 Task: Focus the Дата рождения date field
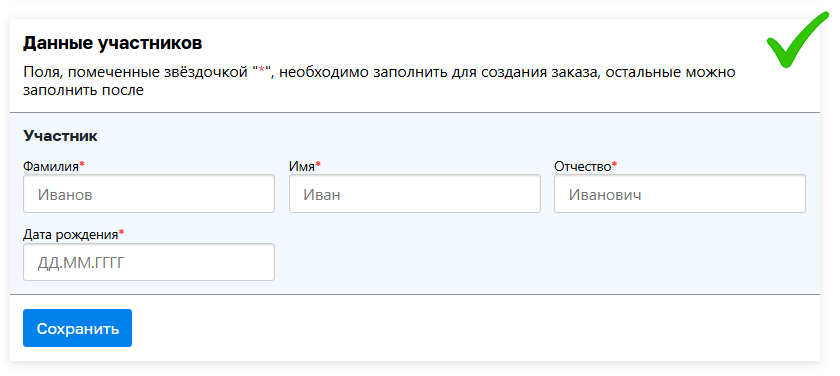click(149, 262)
